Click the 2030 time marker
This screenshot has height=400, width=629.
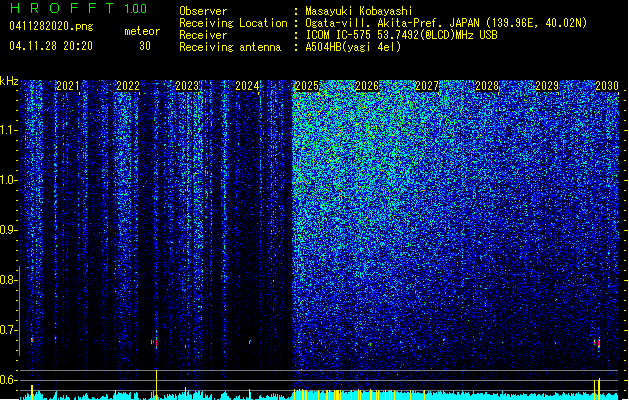[x=607, y=86]
